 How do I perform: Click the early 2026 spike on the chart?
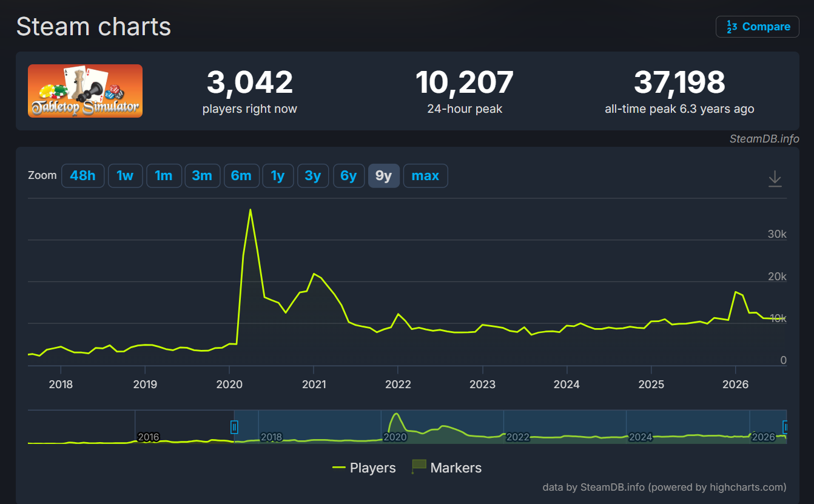[x=735, y=292]
